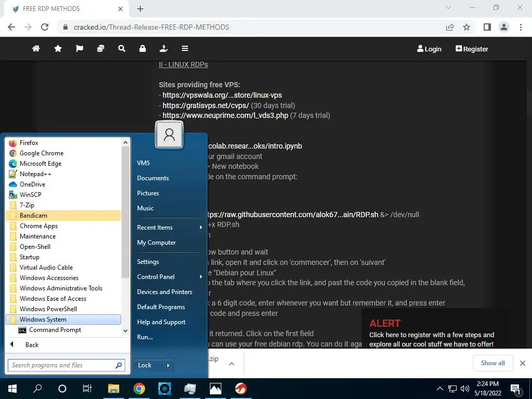Click the flag icon in site navbar
Image resolution: width=532 pixels, height=399 pixels.
tap(79, 48)
